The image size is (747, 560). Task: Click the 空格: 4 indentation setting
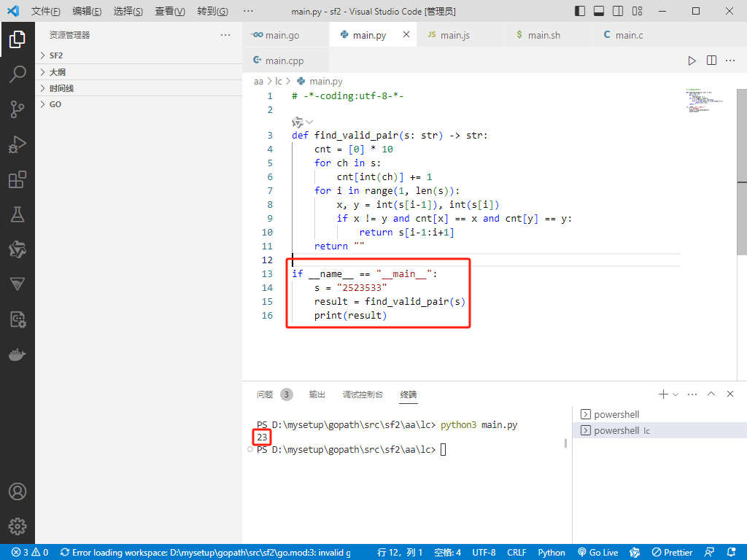(447, 553)
